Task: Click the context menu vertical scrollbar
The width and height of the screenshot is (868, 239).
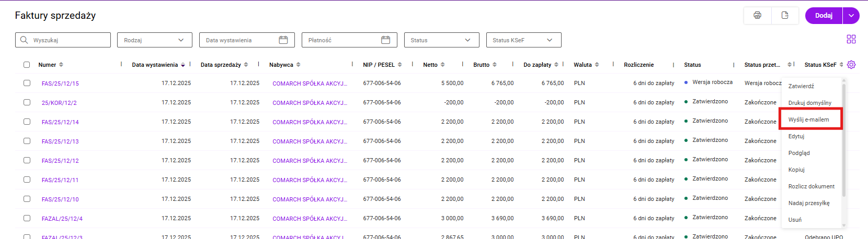Action: tap(844, 141)
